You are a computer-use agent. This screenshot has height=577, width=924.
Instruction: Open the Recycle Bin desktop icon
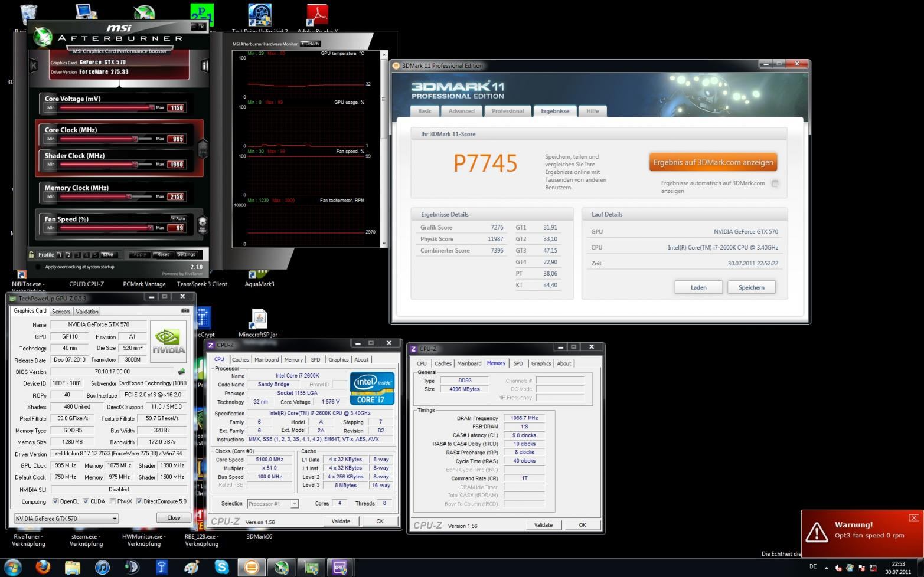tap(28, 14)
